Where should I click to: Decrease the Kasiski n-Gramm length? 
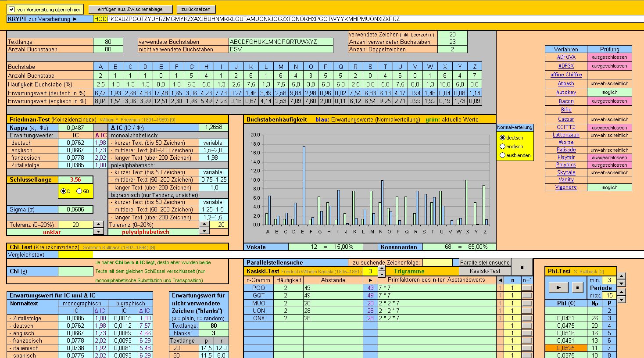(382, 274)
